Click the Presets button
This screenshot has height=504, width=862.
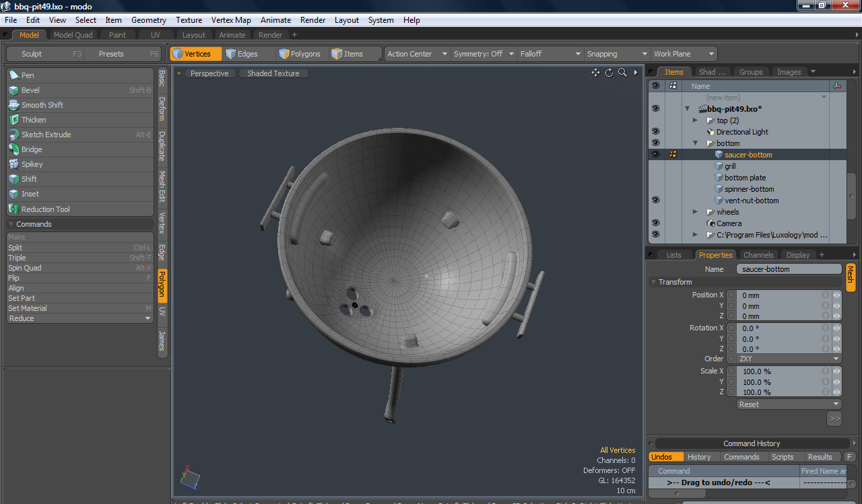click(x=123, y=54)
